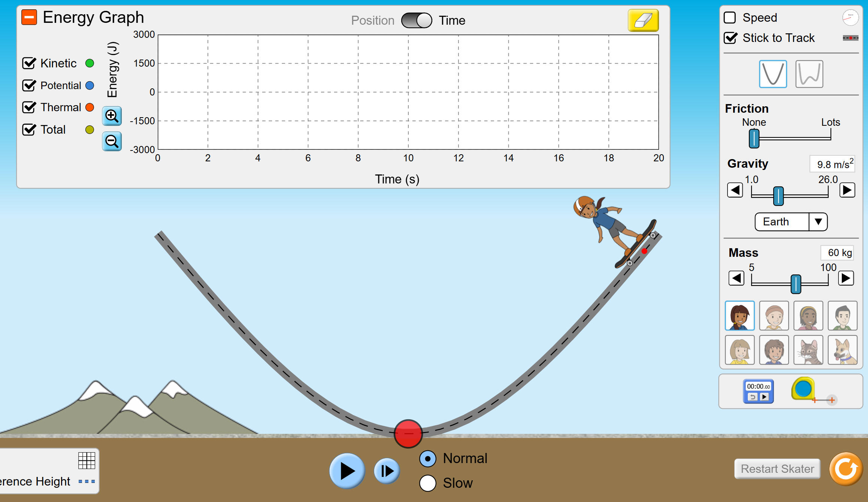
Task: Click the Restart Skater button
Action: [777, 469]
